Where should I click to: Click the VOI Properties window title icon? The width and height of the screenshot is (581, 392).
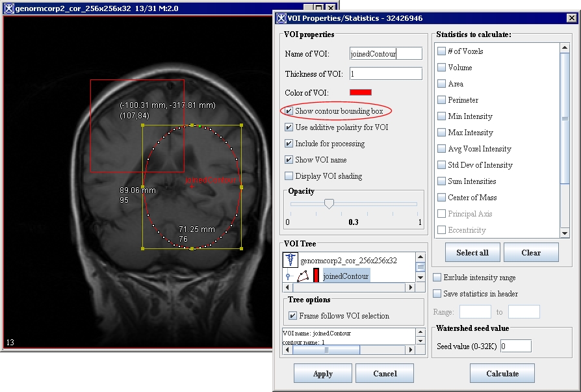pos(283,18)
